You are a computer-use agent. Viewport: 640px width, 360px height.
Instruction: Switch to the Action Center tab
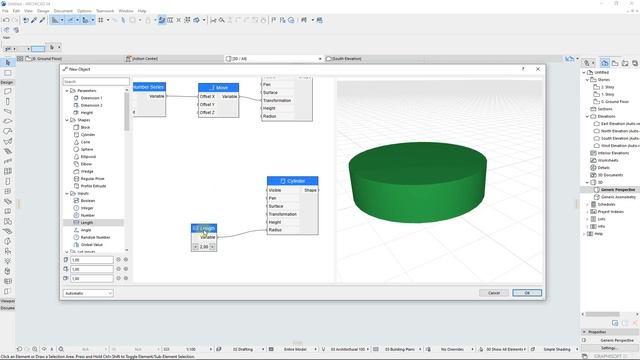point(173,59)
